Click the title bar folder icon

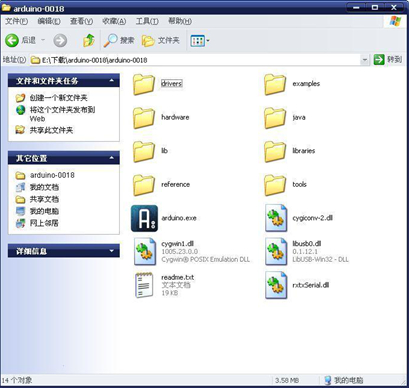point(6,7)
